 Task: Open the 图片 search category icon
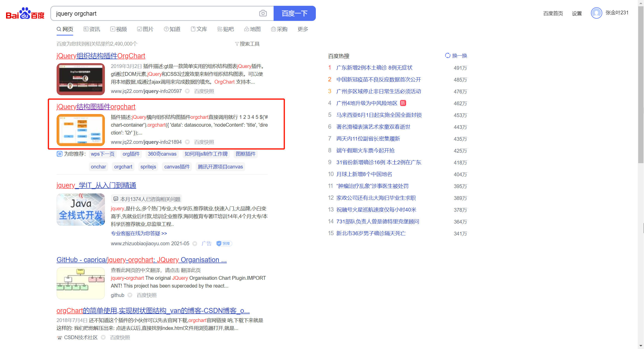pyautogui.click(x=140, y=29)
